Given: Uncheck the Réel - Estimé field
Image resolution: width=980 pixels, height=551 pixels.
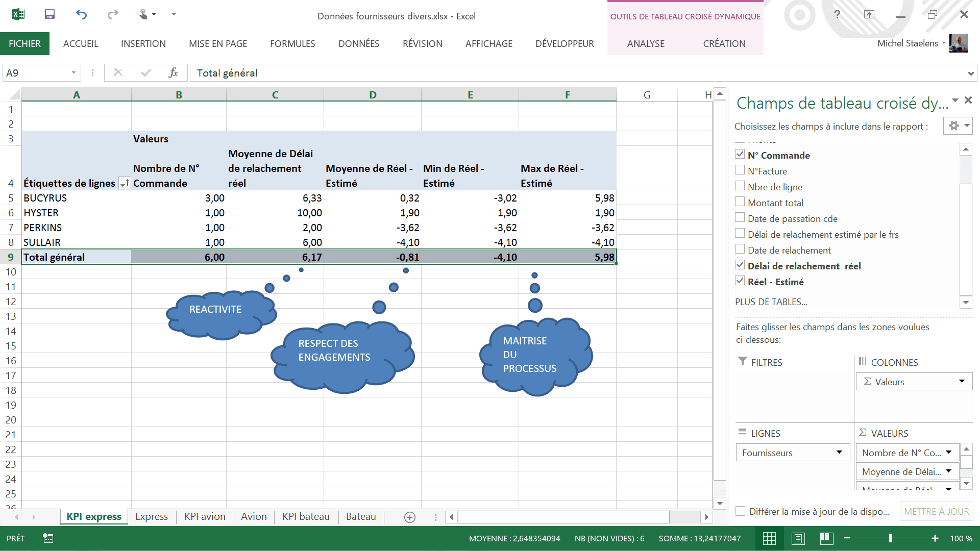Looking at the screenshot, I should click(740, 281).
